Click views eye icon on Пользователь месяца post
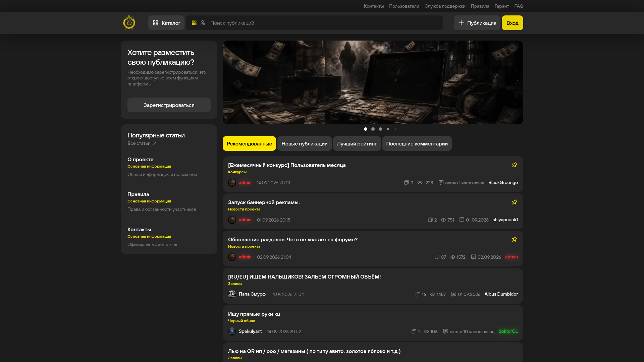This screenshot has height=362, width=644. pos(420,183)
